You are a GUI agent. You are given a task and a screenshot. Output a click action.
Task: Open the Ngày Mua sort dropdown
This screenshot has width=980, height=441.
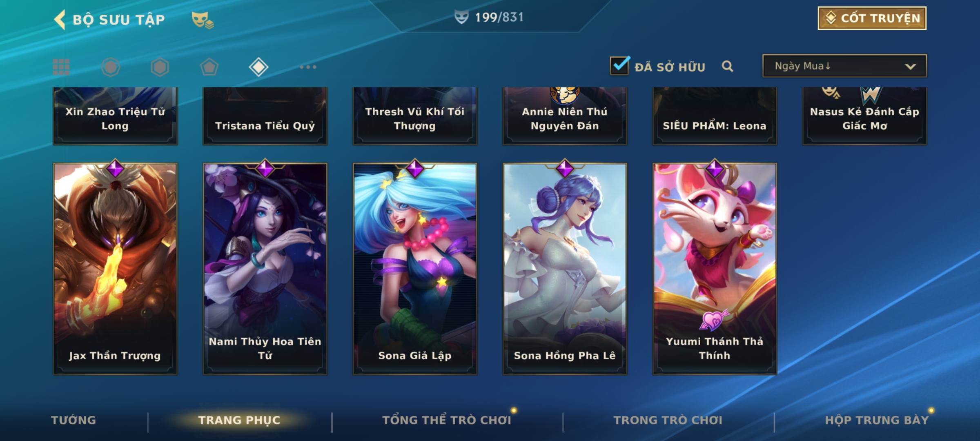[x=844, y=66]
